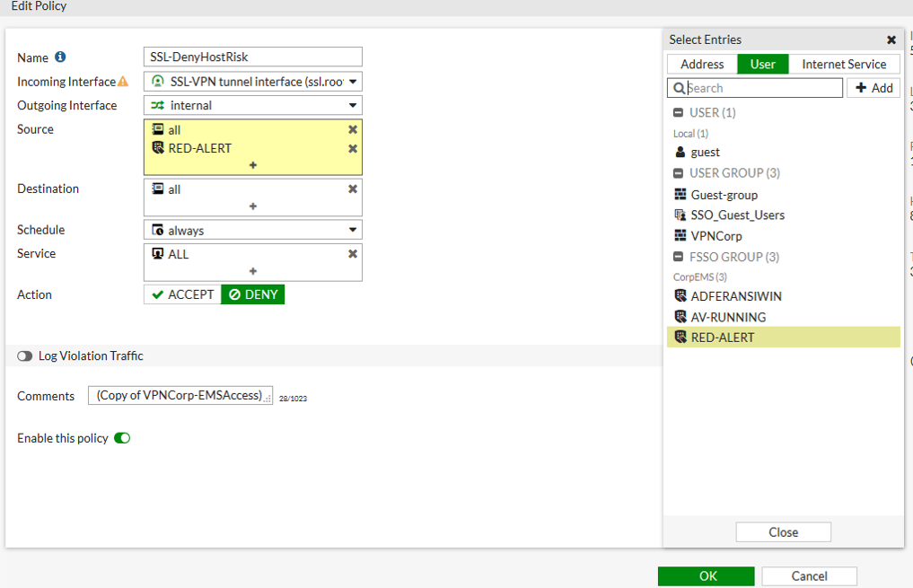Click the 'all' address icon in Destination

click(158, 189)
